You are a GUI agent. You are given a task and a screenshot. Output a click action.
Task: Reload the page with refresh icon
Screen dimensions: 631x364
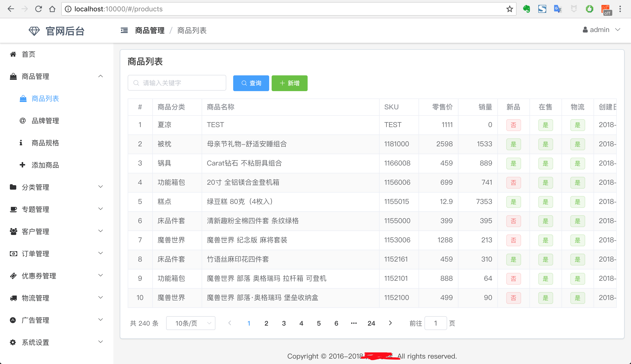[x=38, y=9]
